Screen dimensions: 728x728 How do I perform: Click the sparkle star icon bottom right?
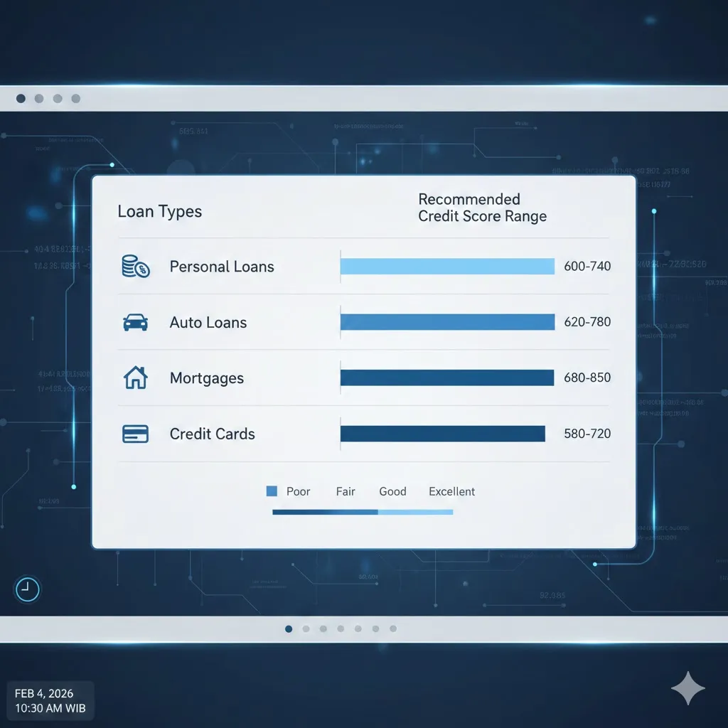pos(687,689)
